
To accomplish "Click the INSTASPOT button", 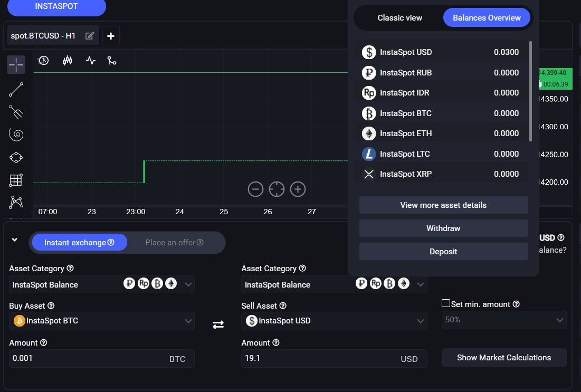I will [x=56, y=6].
